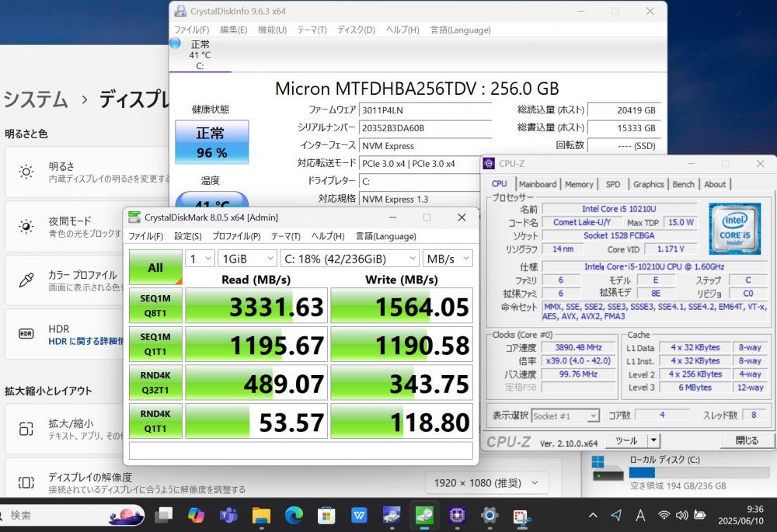Open the 1GiB test size dropdown
The height and width of the screenshot is (532, 777).
pos(247,259)
